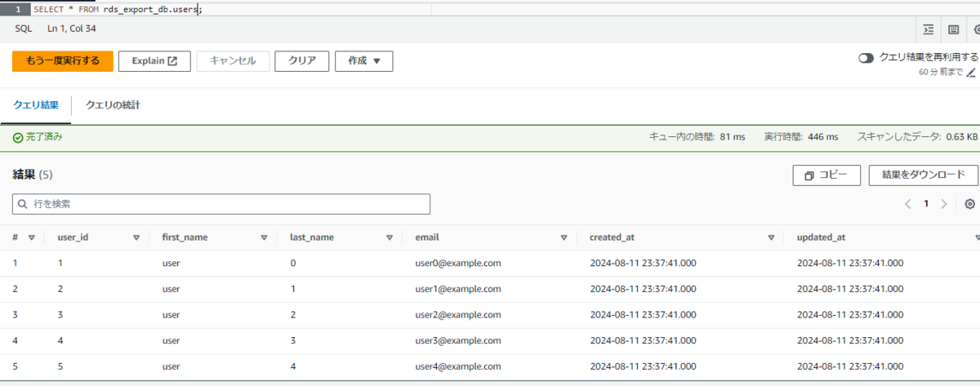The width and height of the screenshot is (980, 386).
Task: Sort by user_id column triangle
Action: point(136,237)
